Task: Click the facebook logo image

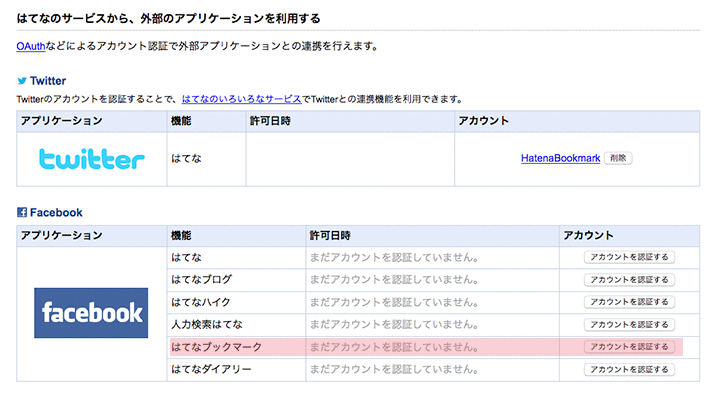Action: point(91,313)
